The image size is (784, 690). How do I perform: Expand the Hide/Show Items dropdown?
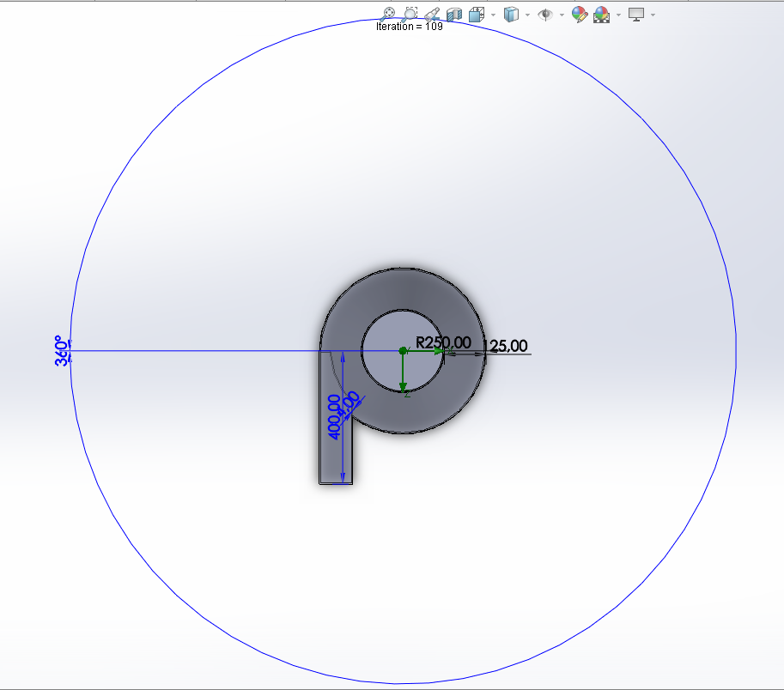[x=561, y=15]
